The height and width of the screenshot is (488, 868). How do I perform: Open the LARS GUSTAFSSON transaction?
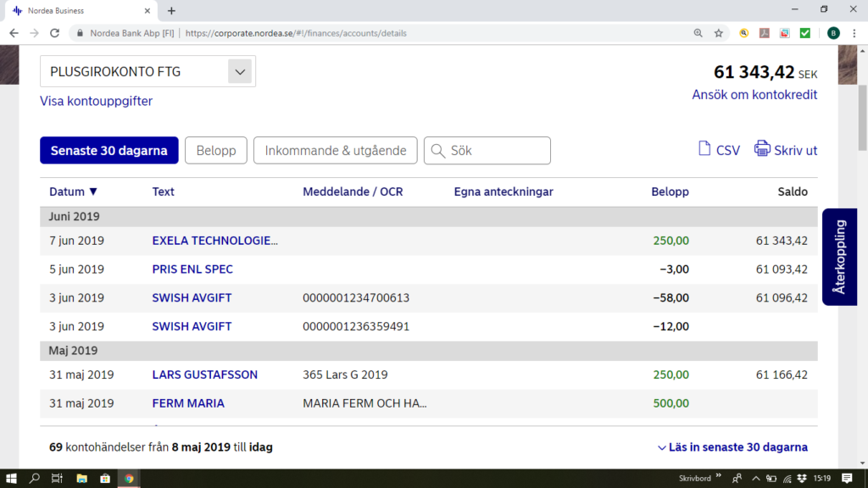pyautogui.click(x=205, y=374)
